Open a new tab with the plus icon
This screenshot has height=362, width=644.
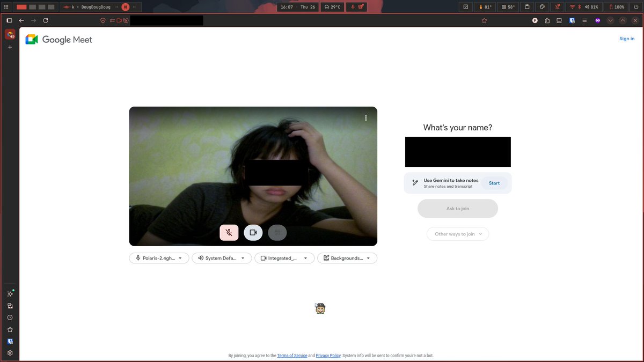pos(10,47)
